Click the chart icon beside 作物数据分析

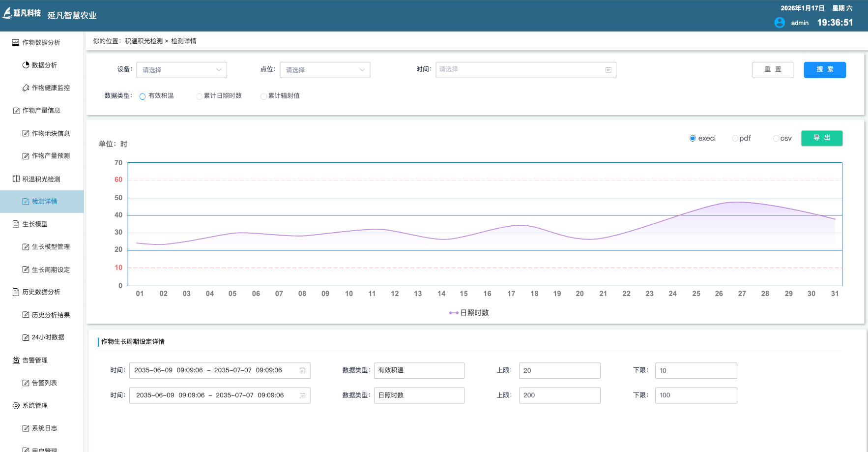[16, 42]
